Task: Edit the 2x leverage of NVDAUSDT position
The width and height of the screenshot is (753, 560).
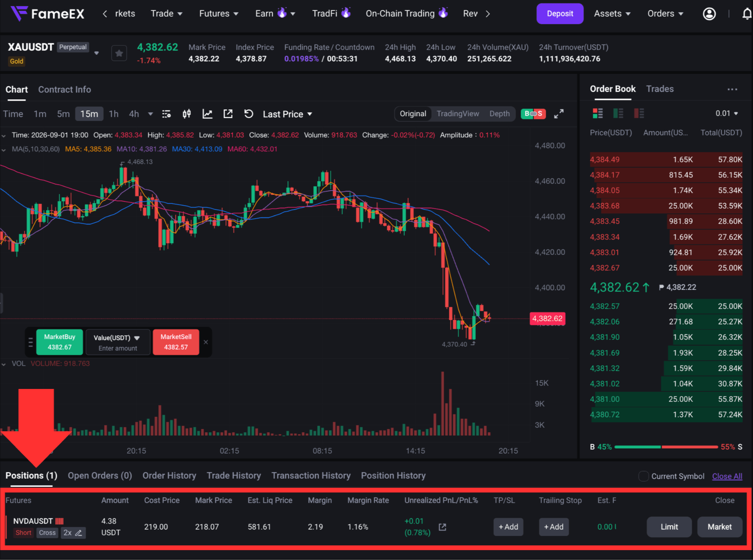Action: click(x=78, y=533)
